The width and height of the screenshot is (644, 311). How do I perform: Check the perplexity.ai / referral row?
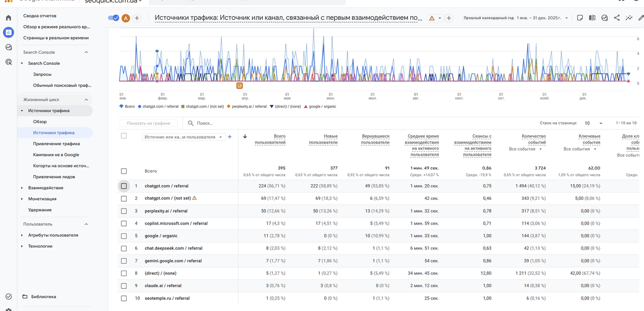(x=124, y=211)
